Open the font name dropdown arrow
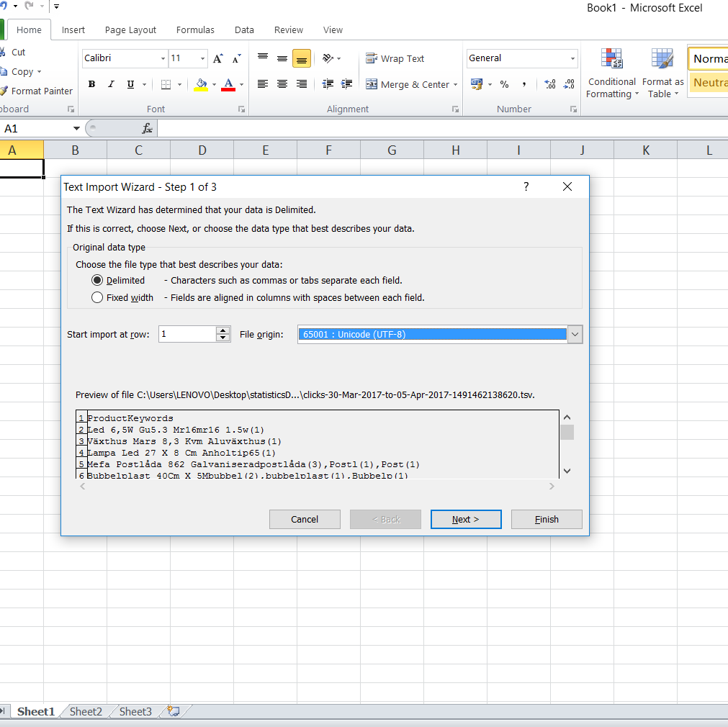Viewport: 728px width, 727px height. (163, 58)
